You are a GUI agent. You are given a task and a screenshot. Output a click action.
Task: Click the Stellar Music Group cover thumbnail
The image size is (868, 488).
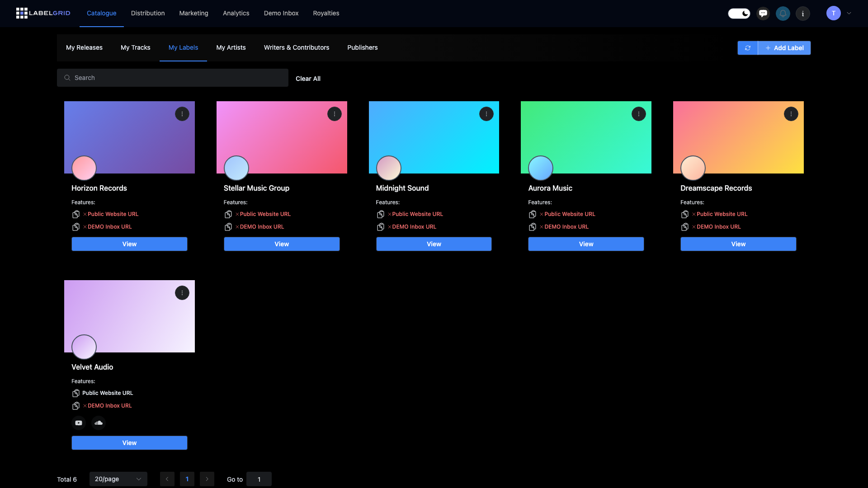click(282, 137)
